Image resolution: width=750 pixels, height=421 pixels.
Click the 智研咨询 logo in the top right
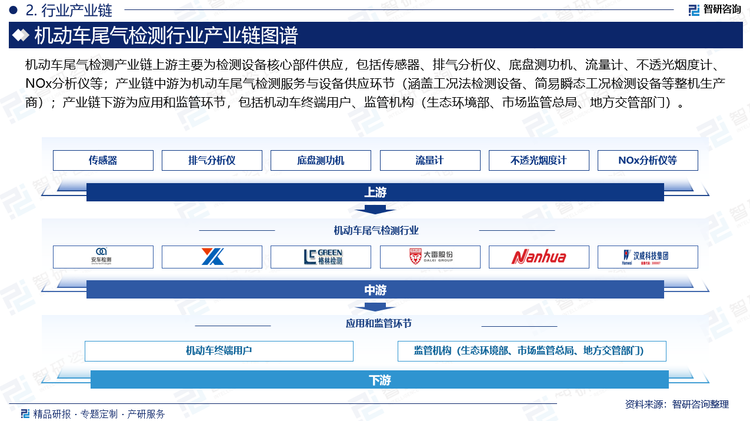coord(715,10)
